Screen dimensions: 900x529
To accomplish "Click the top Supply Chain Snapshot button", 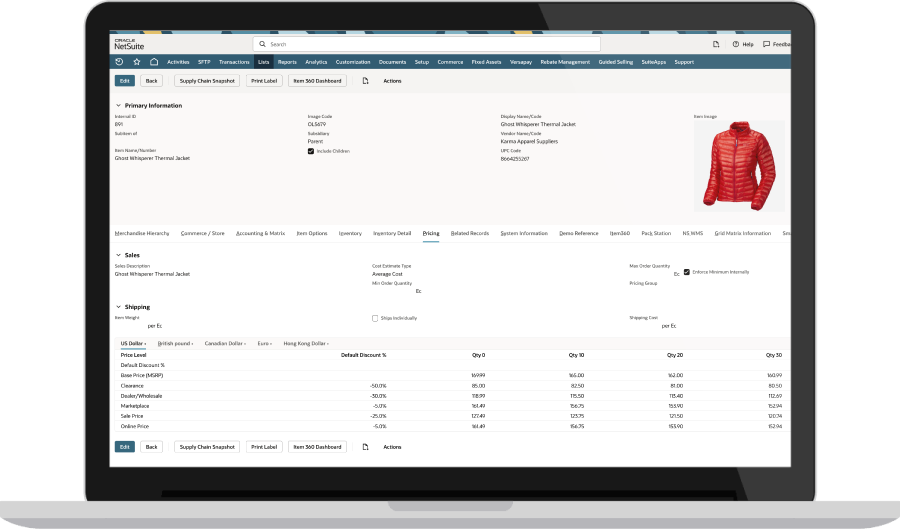I will 207,81.
